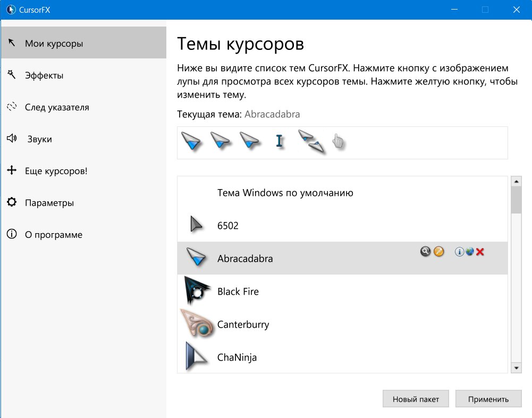Select the Black Fire cursor theme
The width and height of the screenshot is (532, 418).
342,291
